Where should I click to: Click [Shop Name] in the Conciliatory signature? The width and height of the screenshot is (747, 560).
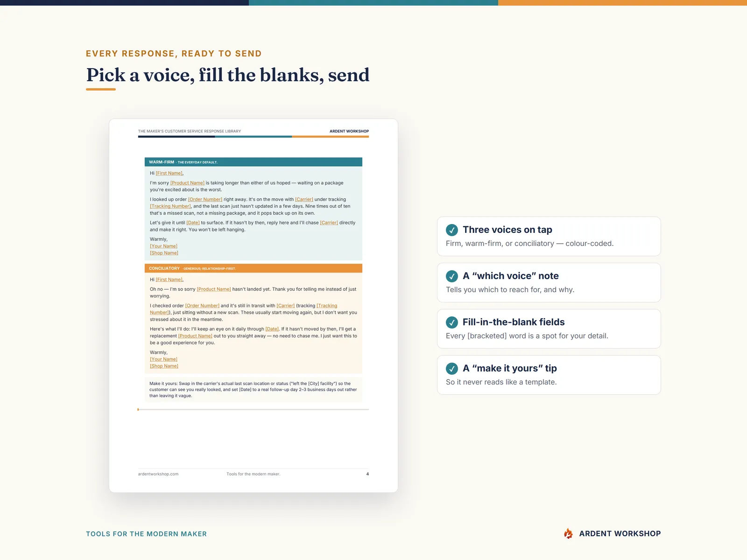(x=164, y=366)
